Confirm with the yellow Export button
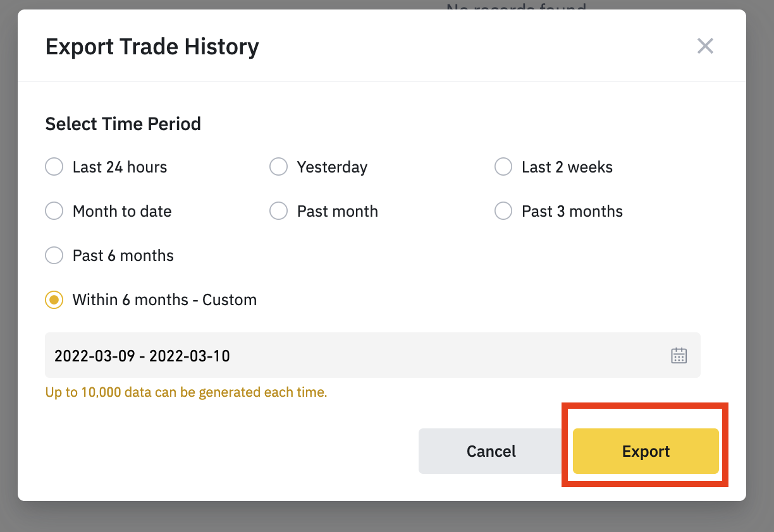 (x=646, y=451)
